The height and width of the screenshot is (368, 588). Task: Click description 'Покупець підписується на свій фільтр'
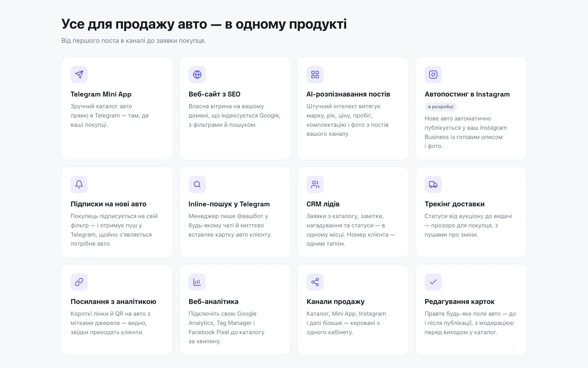point(114,230)
